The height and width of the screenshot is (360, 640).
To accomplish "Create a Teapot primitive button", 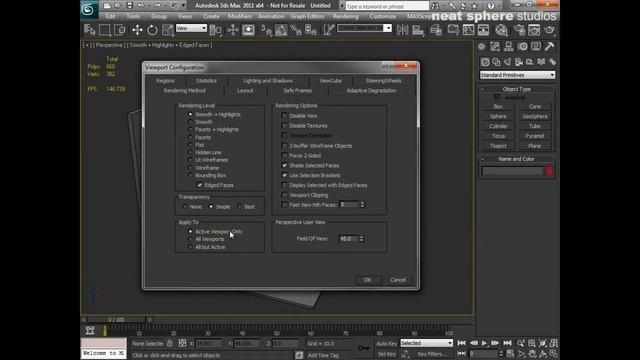I will tap(498, 146).
